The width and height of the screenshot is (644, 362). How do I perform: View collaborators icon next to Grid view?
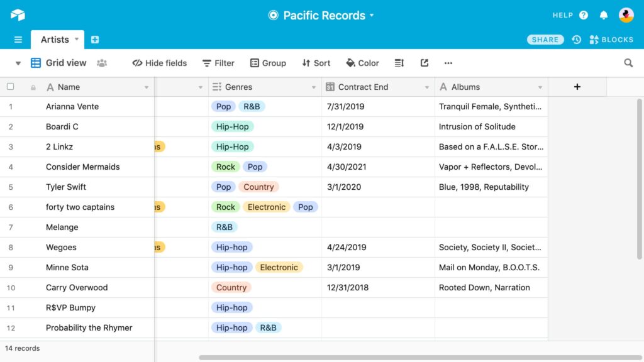click(x=102, y=63)
